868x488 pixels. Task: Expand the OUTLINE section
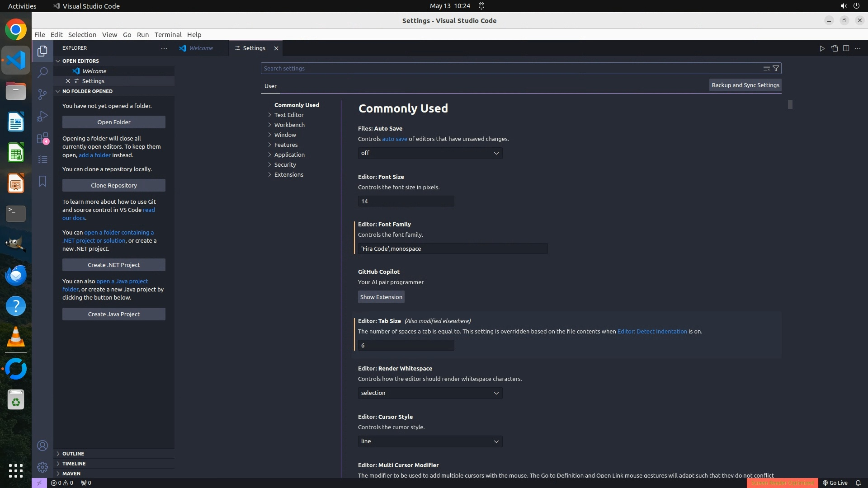73,453
